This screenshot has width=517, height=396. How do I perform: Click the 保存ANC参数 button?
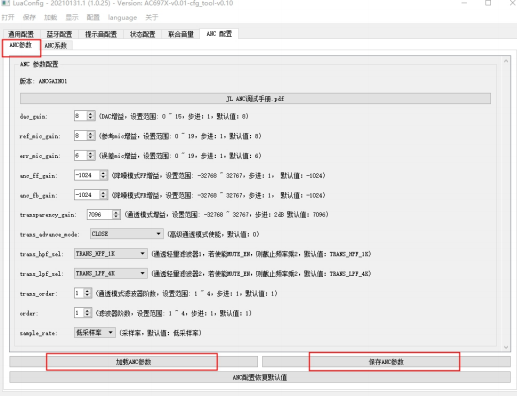(386, 362)
